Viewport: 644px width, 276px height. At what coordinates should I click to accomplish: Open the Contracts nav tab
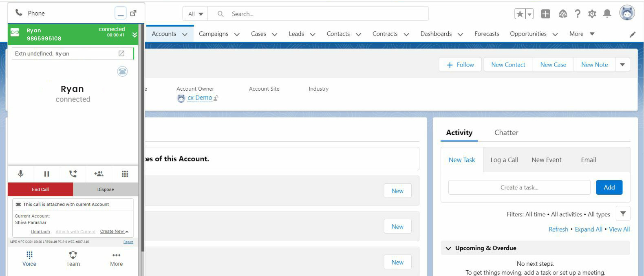tap(385, 34)
